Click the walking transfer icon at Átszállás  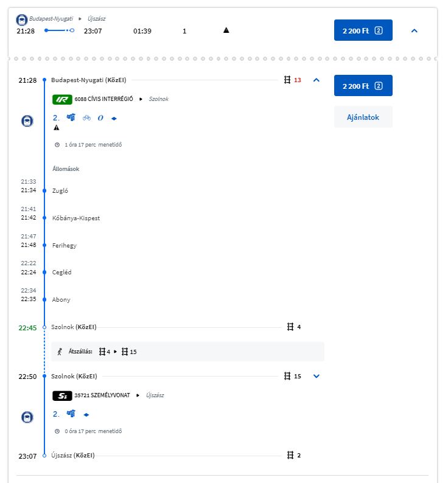pos(60,352)
